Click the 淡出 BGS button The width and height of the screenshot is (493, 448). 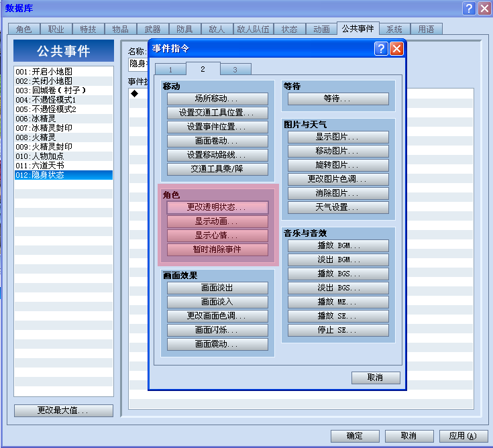338,288
